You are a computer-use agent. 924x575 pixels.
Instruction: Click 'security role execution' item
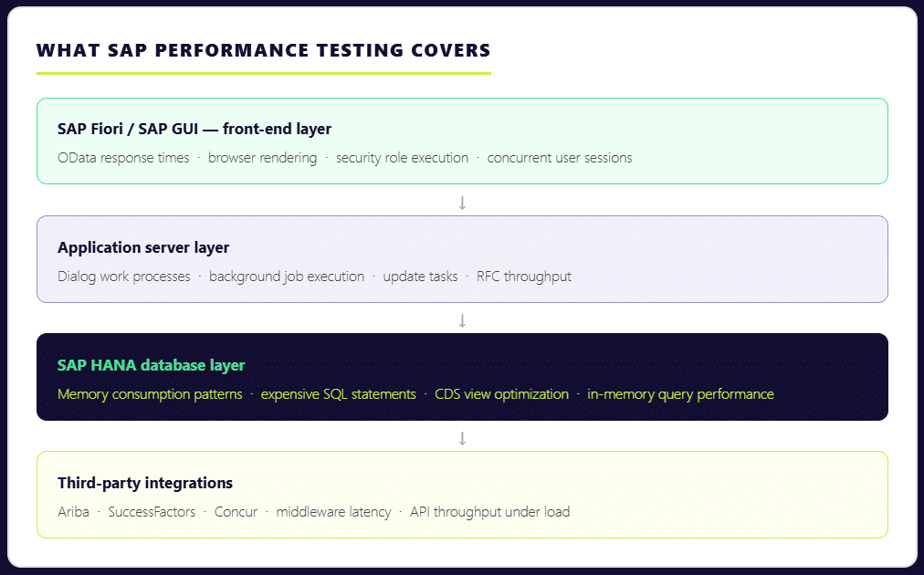[402, 158]
